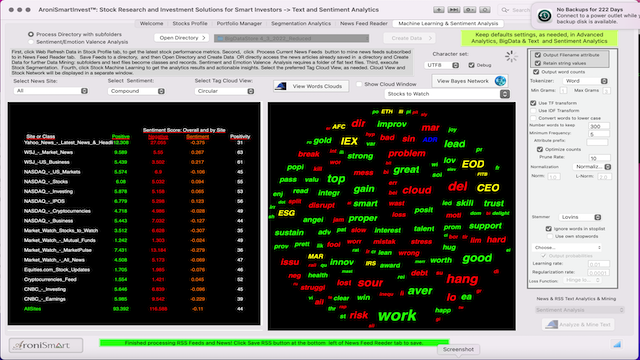640x360 pixels.
Task: Toggle Optimize counts checkbox
Action: [540, 149]
